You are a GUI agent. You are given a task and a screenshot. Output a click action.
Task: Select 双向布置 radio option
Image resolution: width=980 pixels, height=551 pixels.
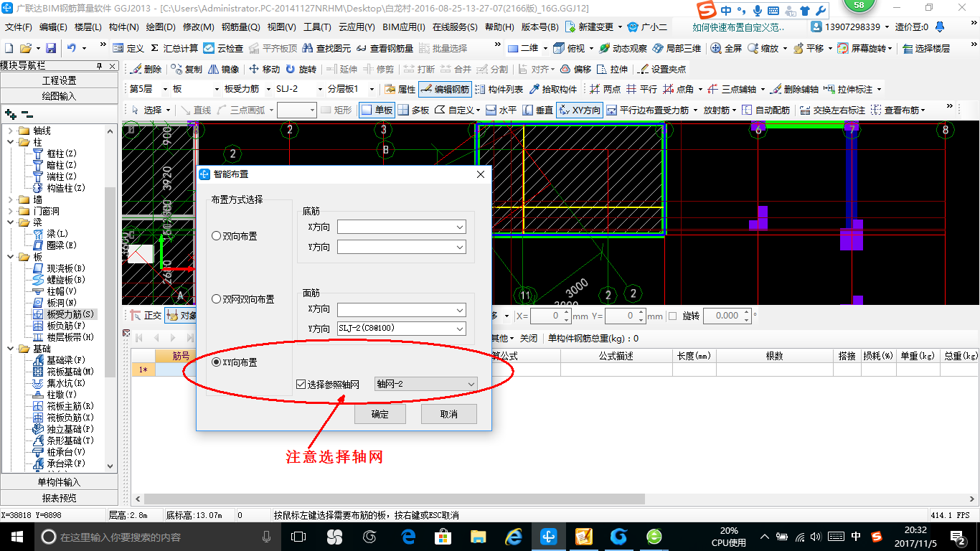pyautogui.click(x=235, y=236)
